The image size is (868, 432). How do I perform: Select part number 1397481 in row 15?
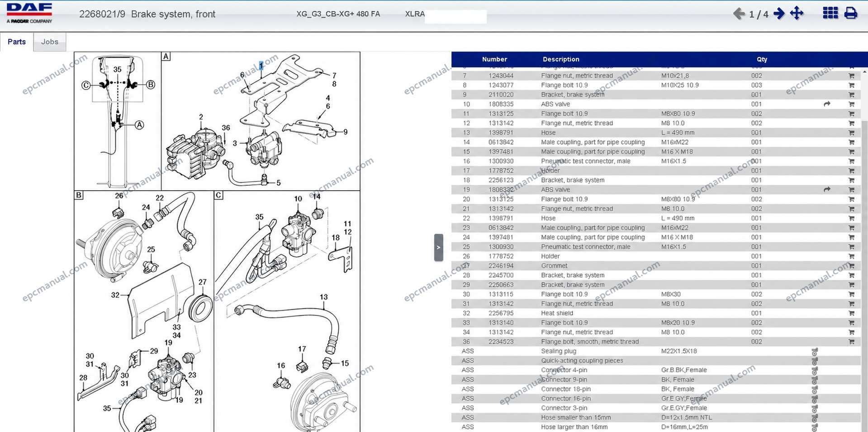coord(501,152)
